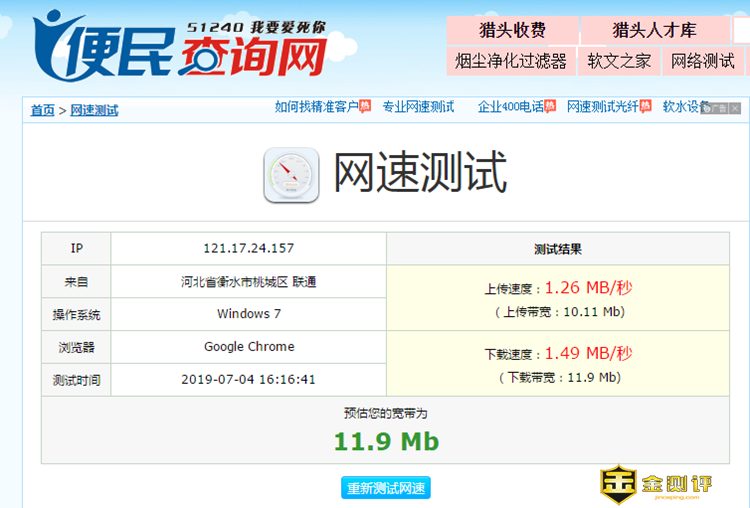Click the 11.9 Mb estimated bandwidth result
Viewport: 750px width, 508px height.
386,441
